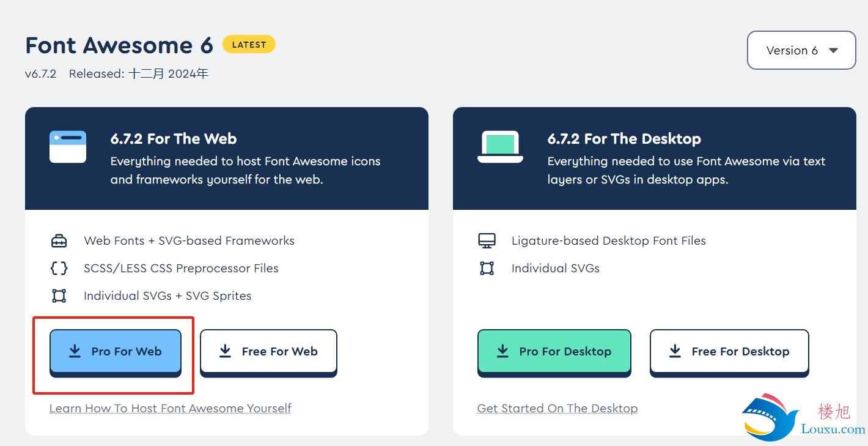The height and width of the screenshot is (446, 868).
Task: Click the Louxu.com watermark logo
Action: [804, 417]
